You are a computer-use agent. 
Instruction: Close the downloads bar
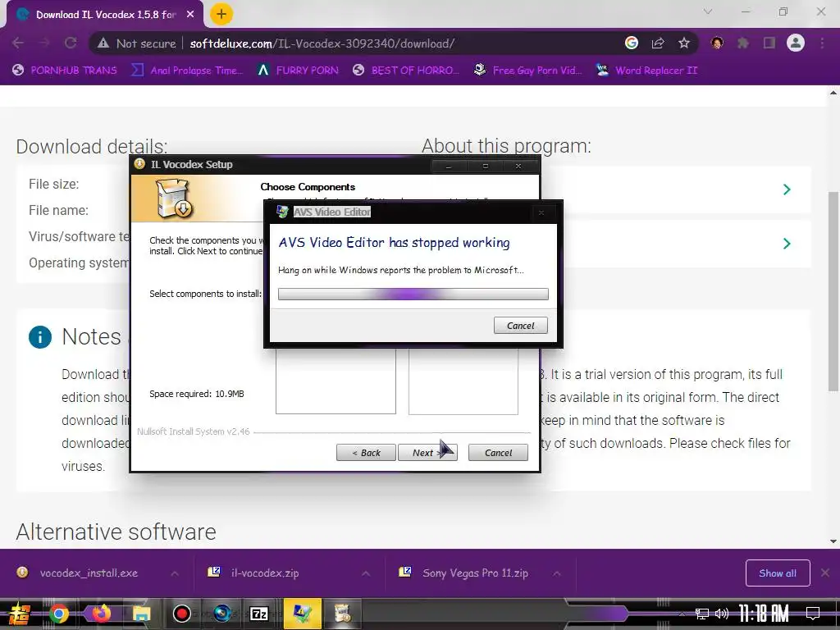825,573
